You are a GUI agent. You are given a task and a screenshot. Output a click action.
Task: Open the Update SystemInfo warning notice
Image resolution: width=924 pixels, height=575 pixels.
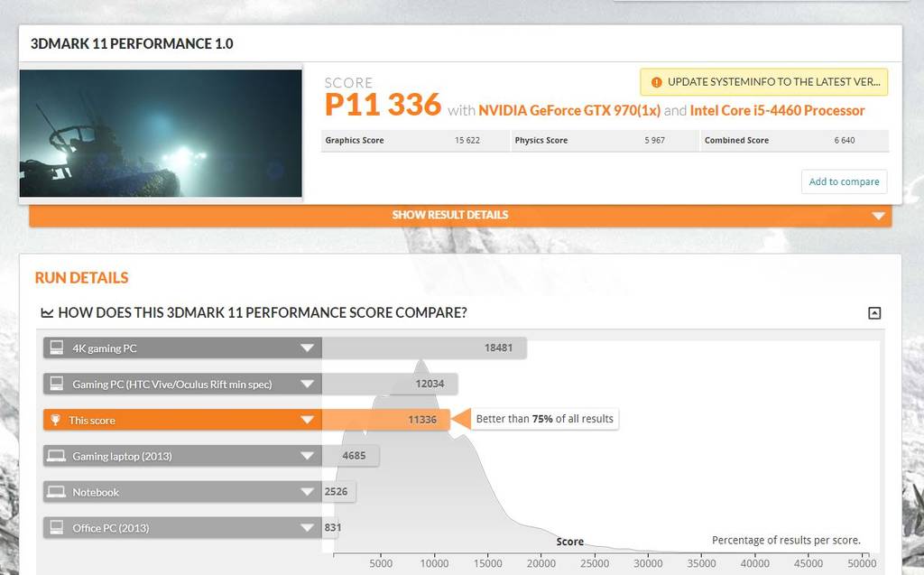(x=763, y=82)
